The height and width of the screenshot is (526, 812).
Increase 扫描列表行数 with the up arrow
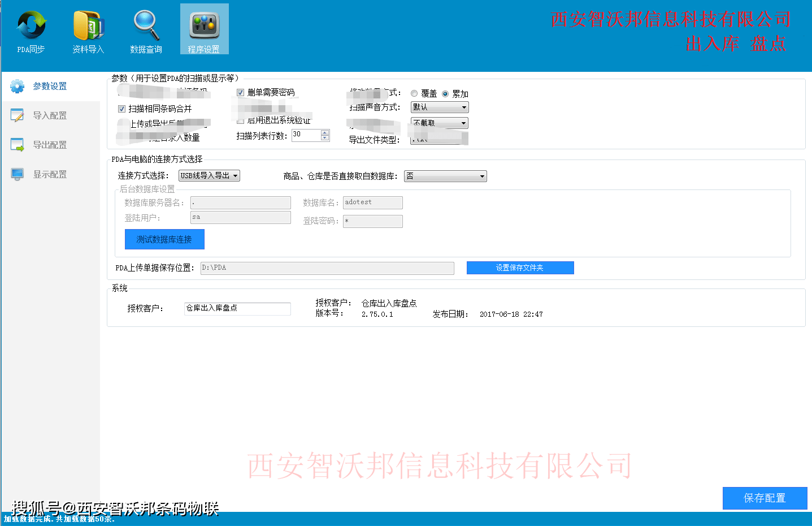click(x=325, y=132)
